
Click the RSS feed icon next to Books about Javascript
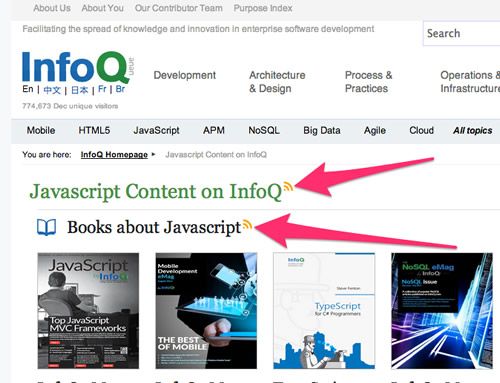click(x=247, y=225)
